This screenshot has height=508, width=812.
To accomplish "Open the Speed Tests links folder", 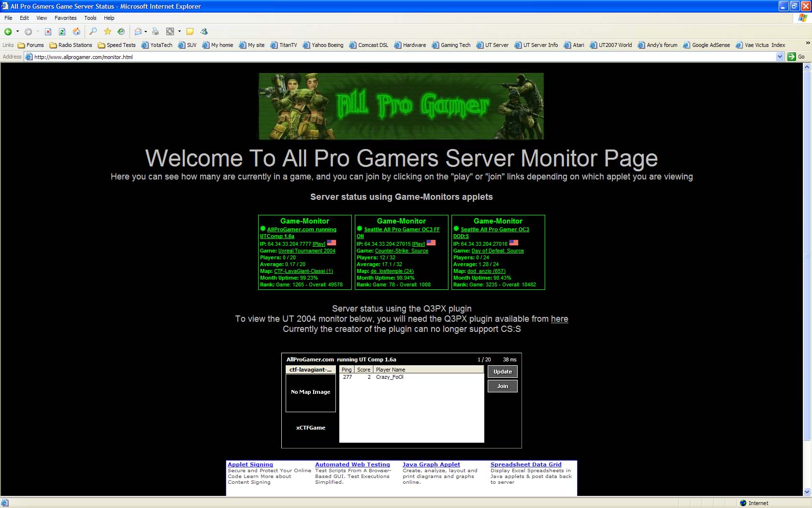I will point(116,45).
